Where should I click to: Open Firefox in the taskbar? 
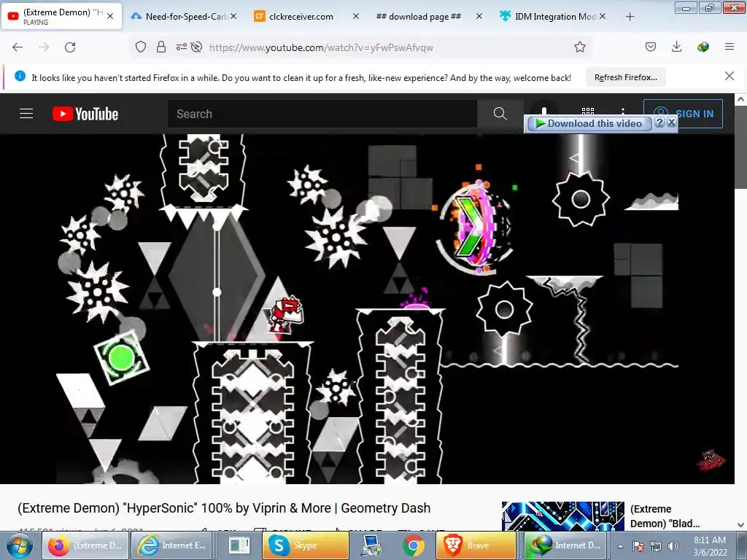(85, 545)
